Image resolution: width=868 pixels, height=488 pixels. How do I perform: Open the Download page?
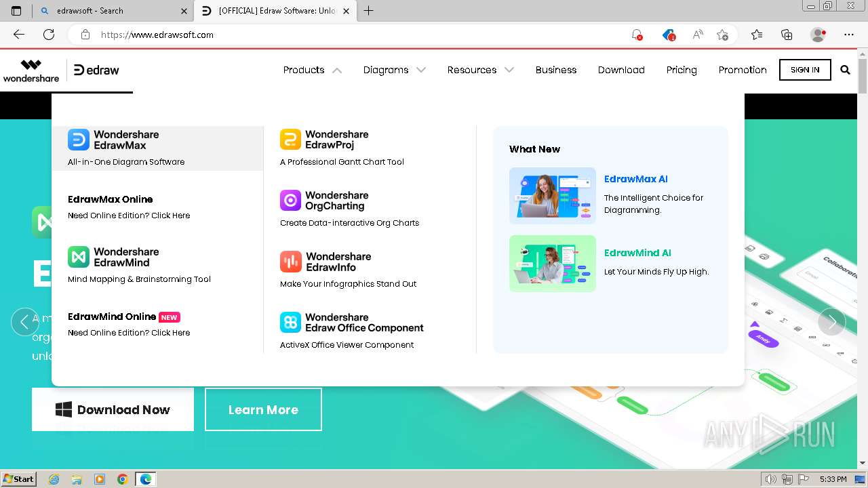(x=621, y=70)
